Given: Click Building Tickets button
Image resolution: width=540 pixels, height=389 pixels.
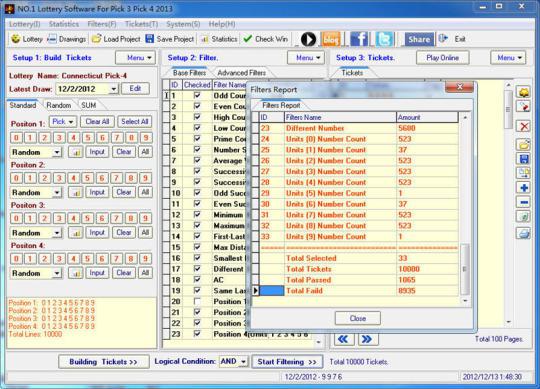Looking at the screenshot, I should 103,362.
